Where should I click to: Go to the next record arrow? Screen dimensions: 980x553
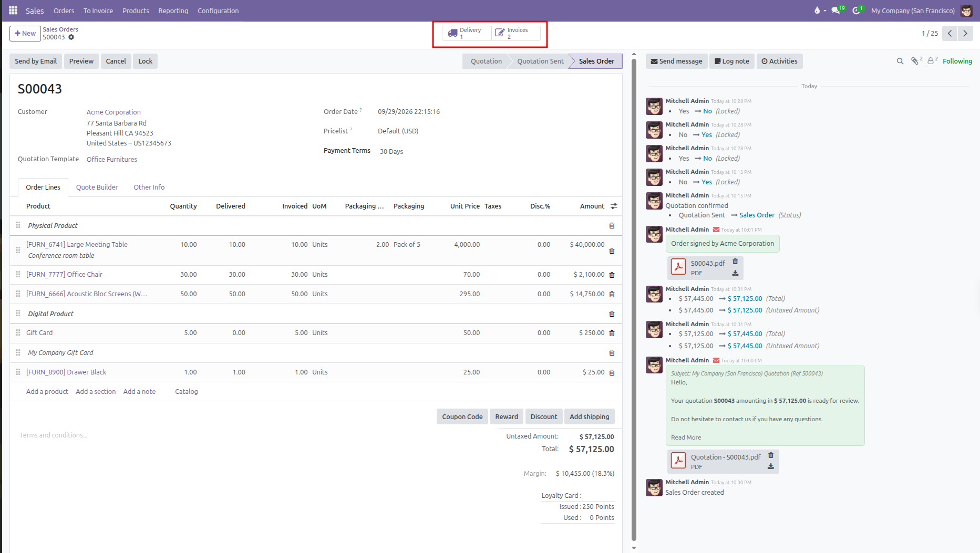click(x=965, y=33)
